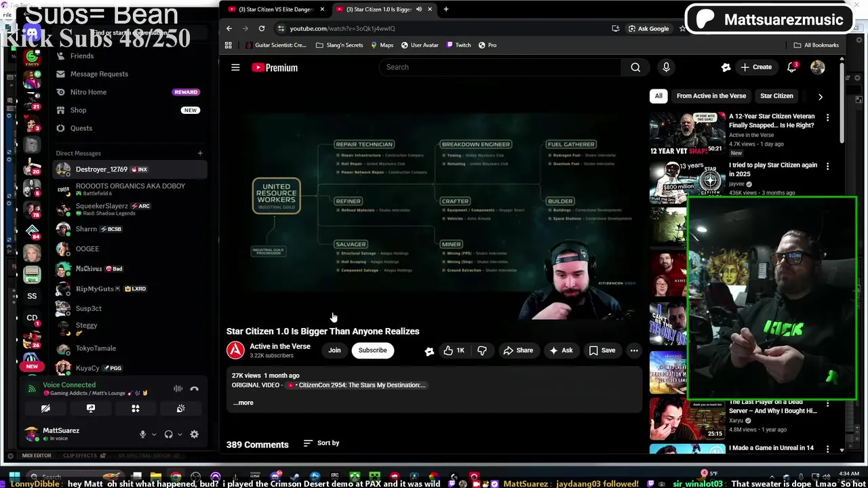Image resolution: width=868 pixels, height=488 pixels.
Task: Open File Explorer from the taskbar
Action: [156, 476]
